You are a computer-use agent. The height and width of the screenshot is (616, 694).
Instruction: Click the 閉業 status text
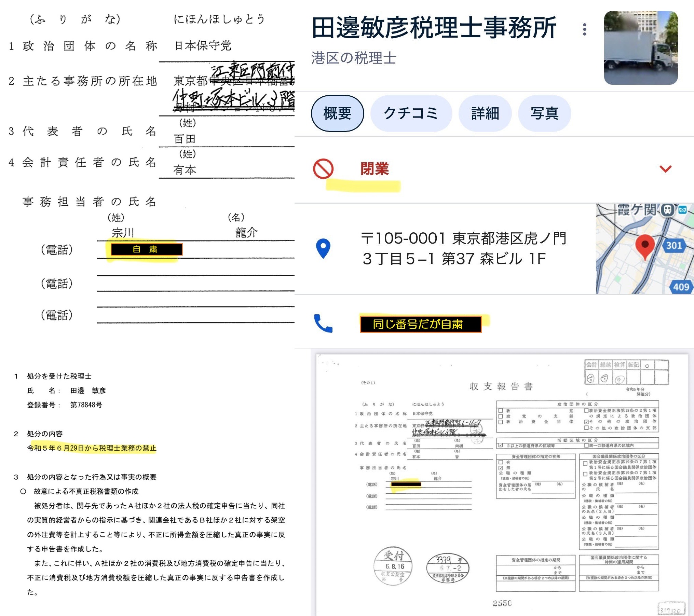click(x=375, y=169)
